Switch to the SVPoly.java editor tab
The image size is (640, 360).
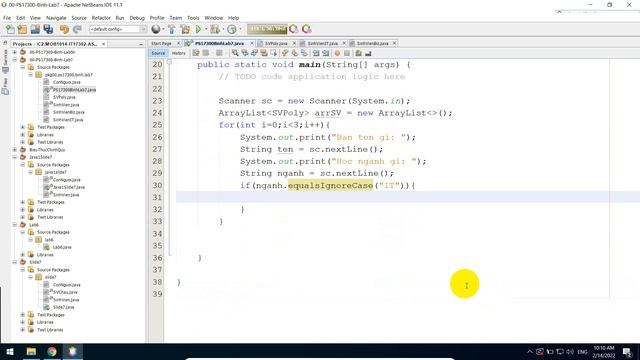coord(276,43)
